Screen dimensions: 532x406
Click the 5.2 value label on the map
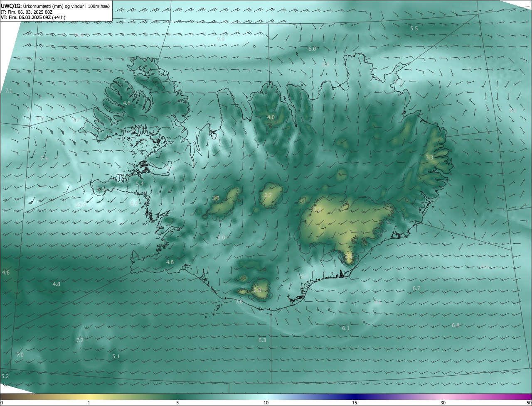[5, 377]
